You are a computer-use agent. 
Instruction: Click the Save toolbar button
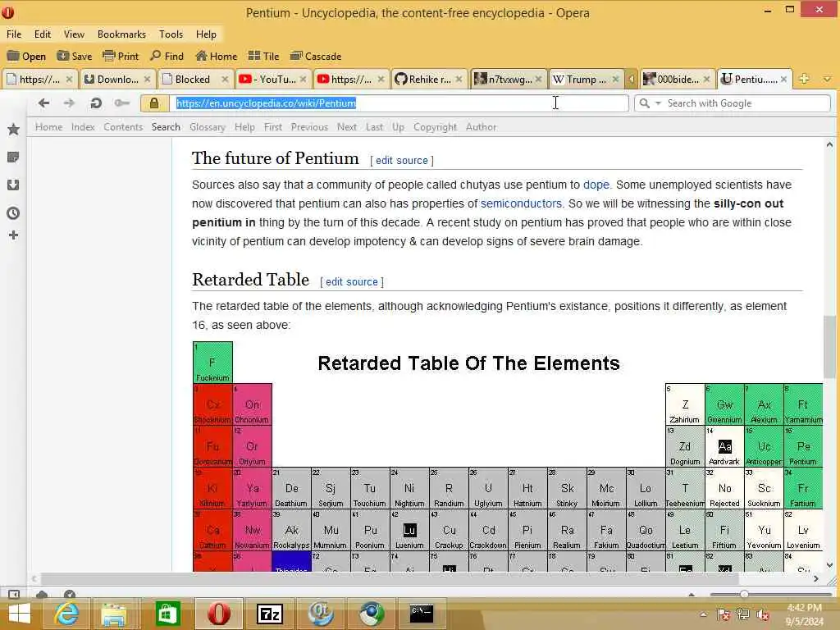[75, 57]
